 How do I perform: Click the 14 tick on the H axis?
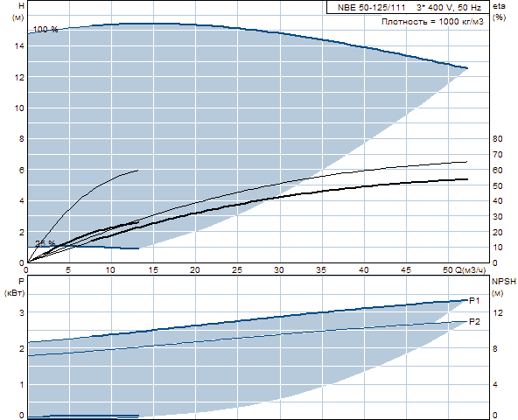[19, 45]
